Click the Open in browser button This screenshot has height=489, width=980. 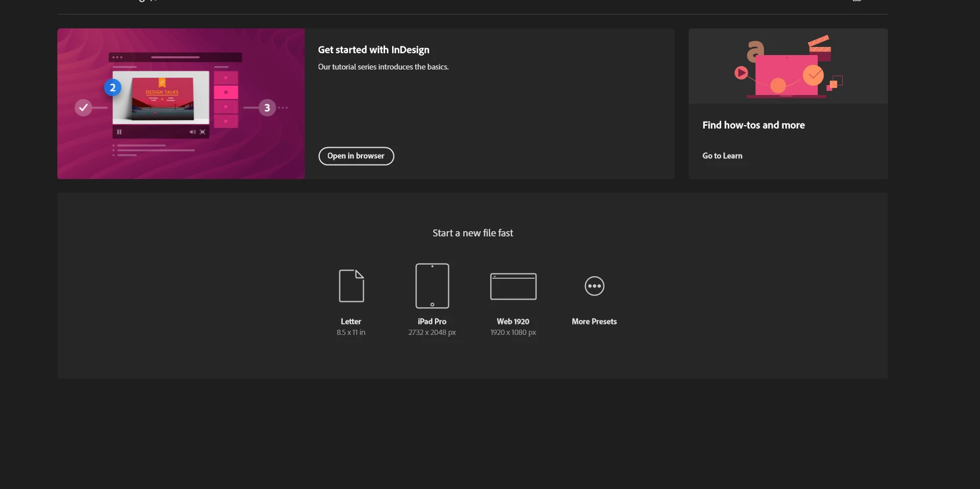pos(356,156)
